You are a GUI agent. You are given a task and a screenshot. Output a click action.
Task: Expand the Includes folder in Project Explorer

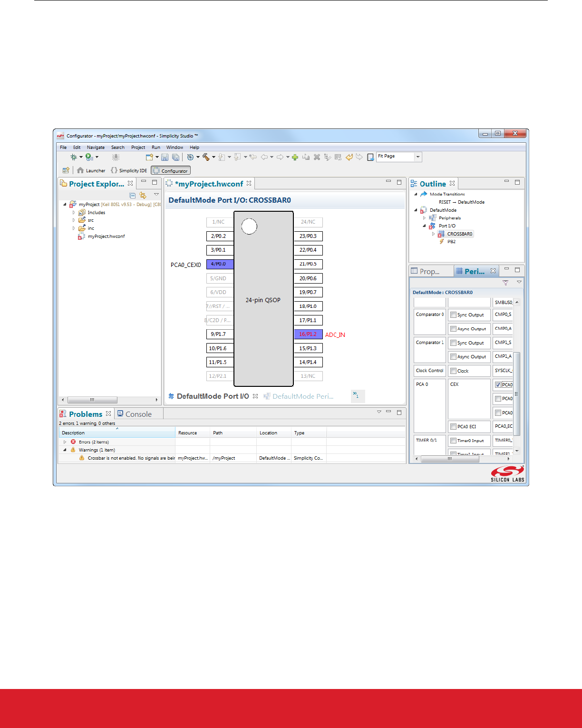pyautogui.click(x=74, y=213)
